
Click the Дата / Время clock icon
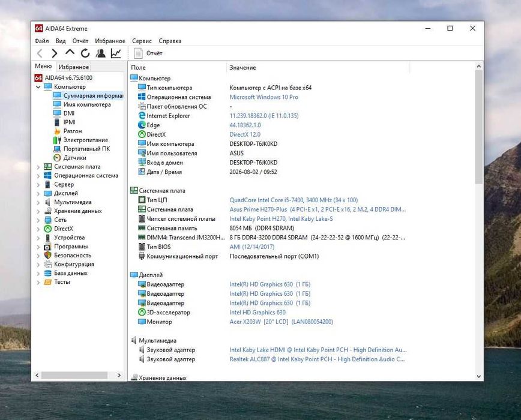point(142,172)
